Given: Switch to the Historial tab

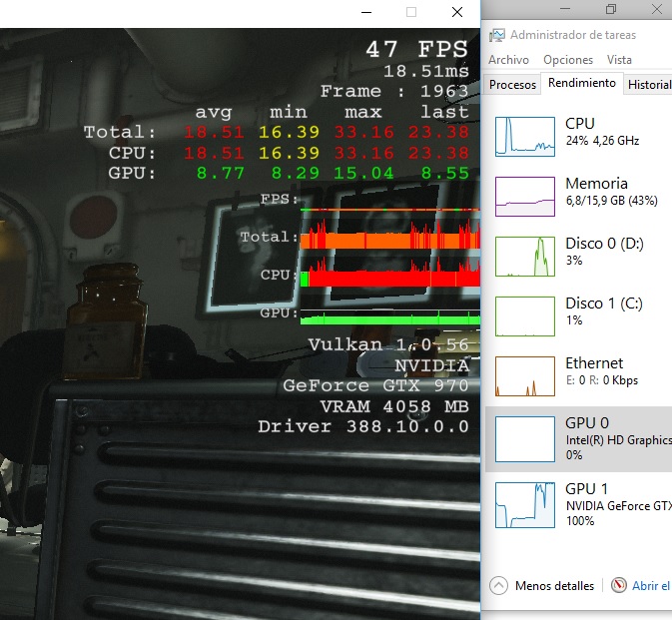Looking at the screenshot, I should (649, 85).
